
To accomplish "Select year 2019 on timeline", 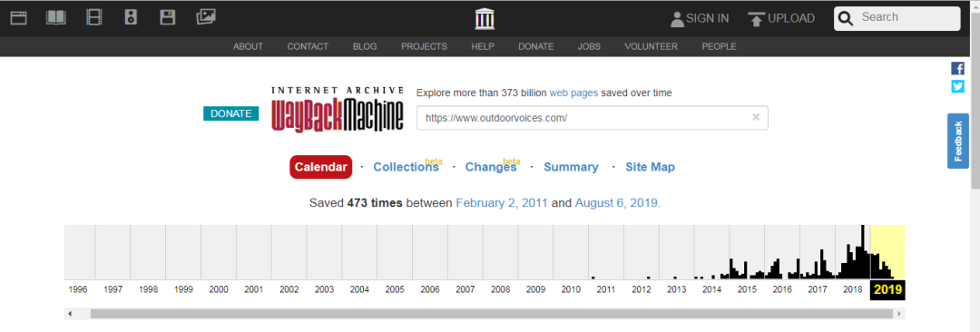I will (x=887, y=290).
